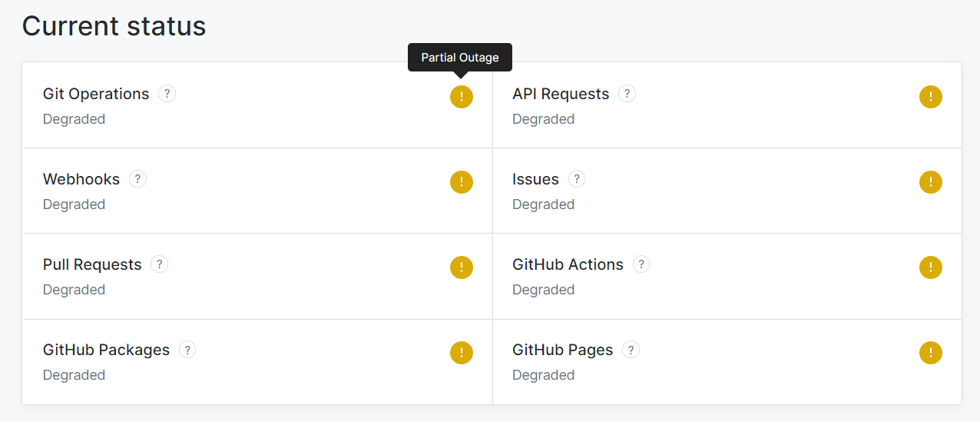
Task: Show Pull Requests help tooltip icon
Action: (159, 264)
